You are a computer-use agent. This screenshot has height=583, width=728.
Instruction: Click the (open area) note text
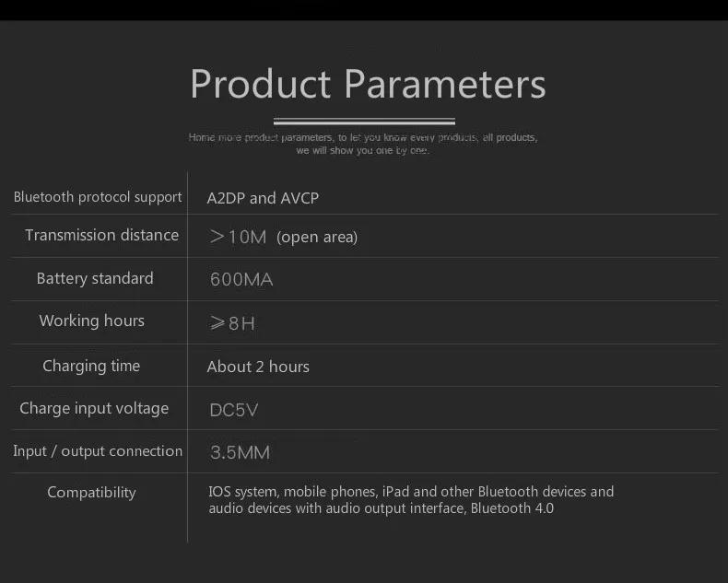pos(317,238)
